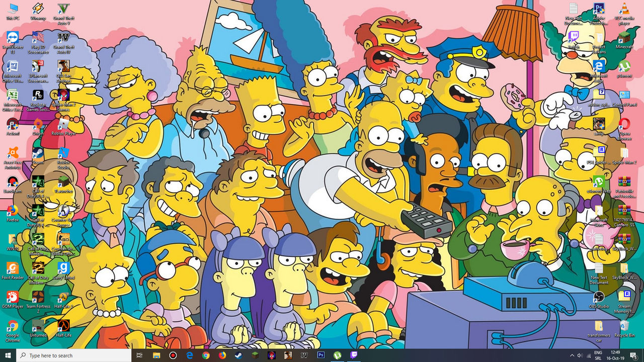This screenshot has width=644, height=362.
Task: Select the Minecraft desktop shortcut
Action: pos(624,40)
